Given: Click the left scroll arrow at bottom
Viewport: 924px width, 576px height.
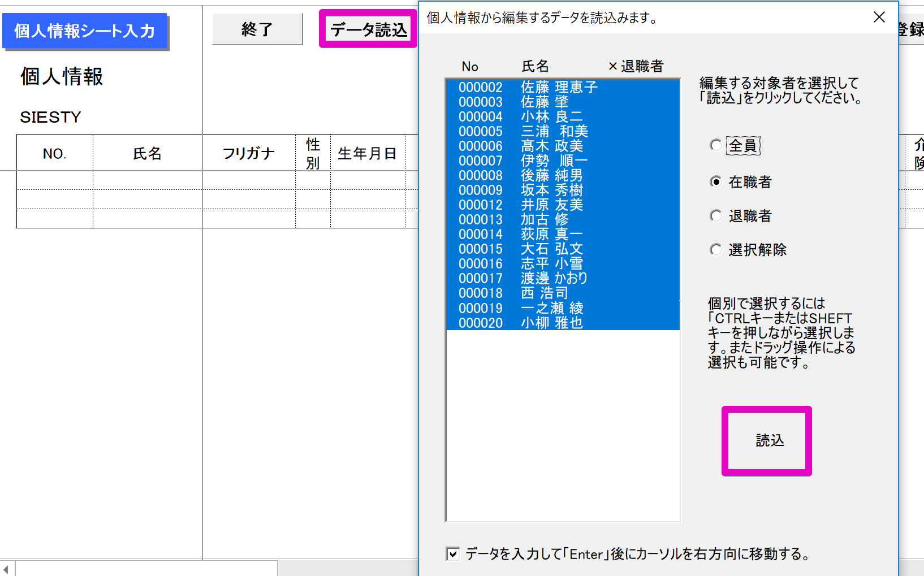Looking at the screenshot, I should point(6,569).
